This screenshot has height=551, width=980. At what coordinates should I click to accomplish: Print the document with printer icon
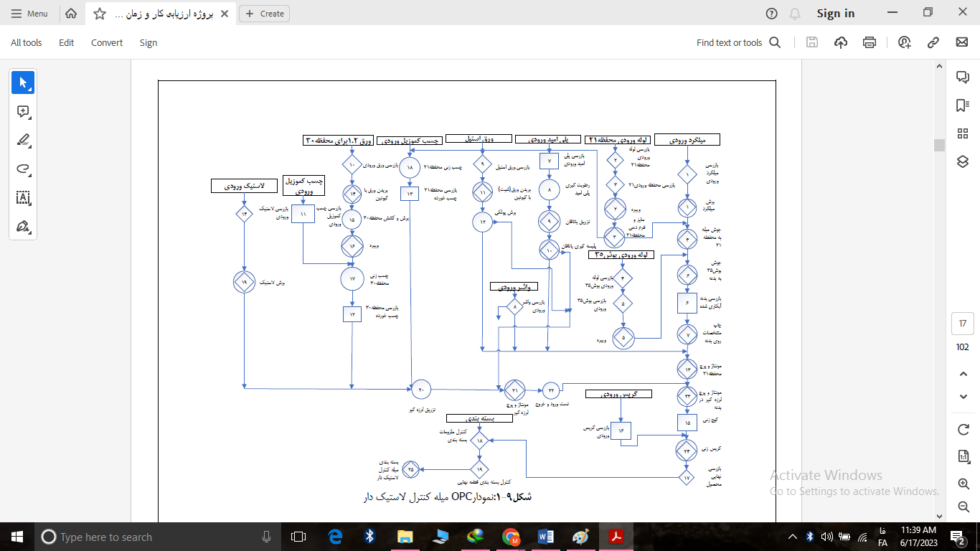[x=870, y=42]
